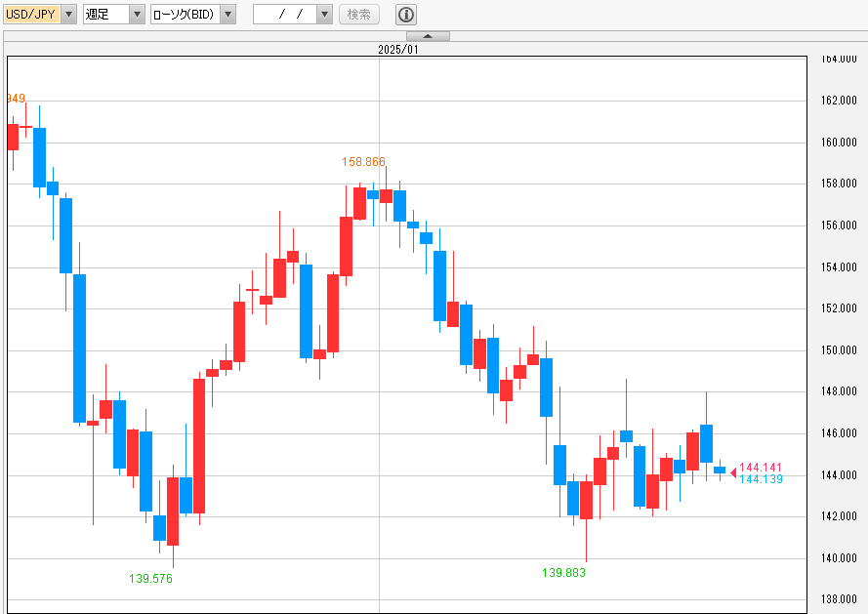Viewport: 868px width, 614px height.
Task: Collapse the toolbar with the up-arrow handle
Action: 428,36
